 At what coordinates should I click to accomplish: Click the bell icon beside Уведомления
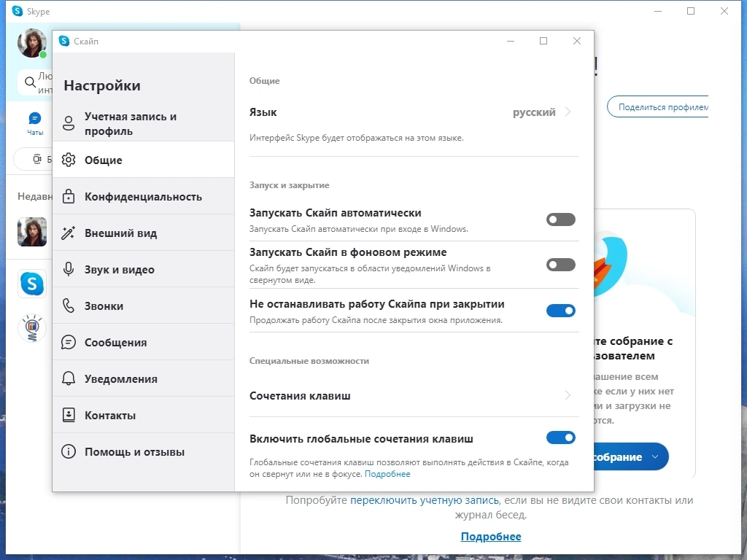pyautogui.click(x=69, y=378)
